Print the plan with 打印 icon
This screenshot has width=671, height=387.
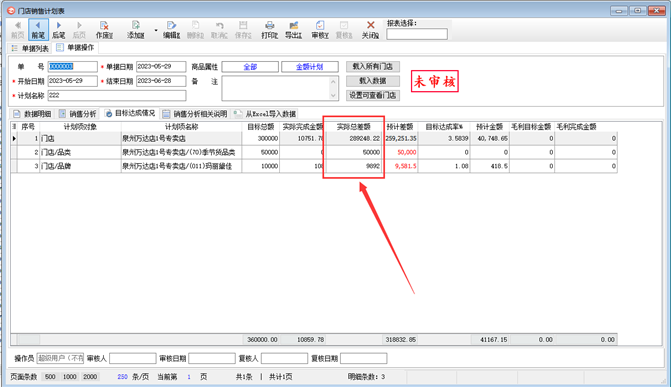[270, 30]
